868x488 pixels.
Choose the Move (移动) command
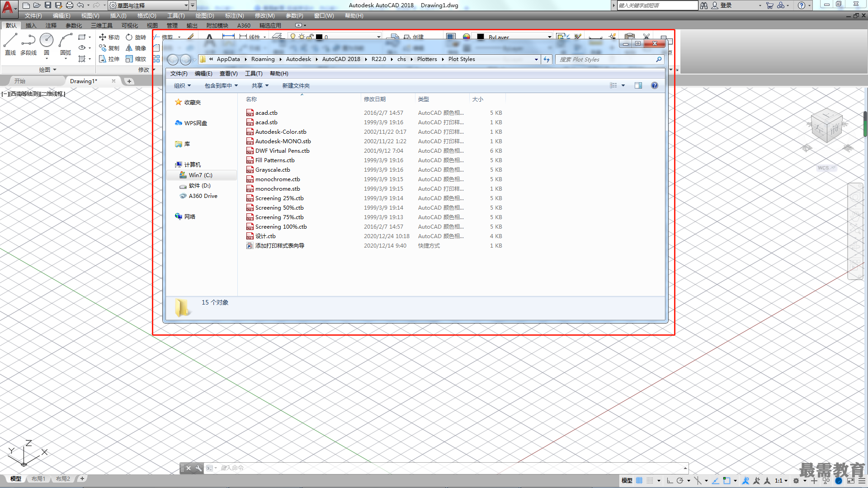coord(109,37)
